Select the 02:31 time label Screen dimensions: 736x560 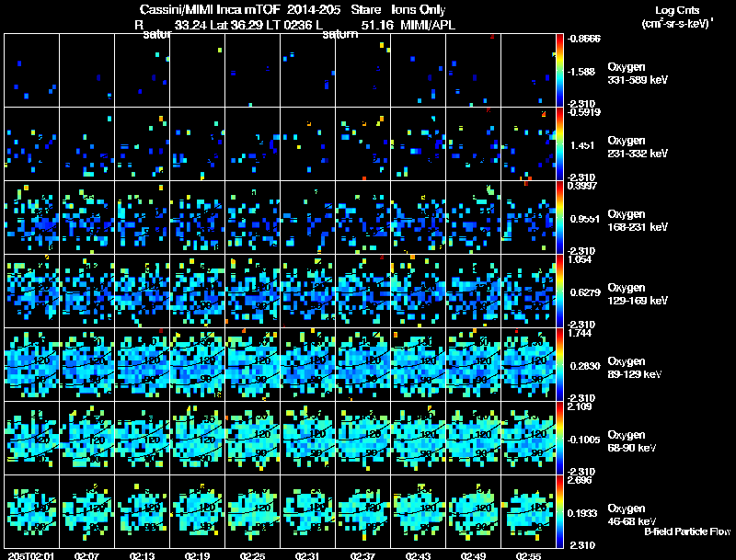coord(307,555)
